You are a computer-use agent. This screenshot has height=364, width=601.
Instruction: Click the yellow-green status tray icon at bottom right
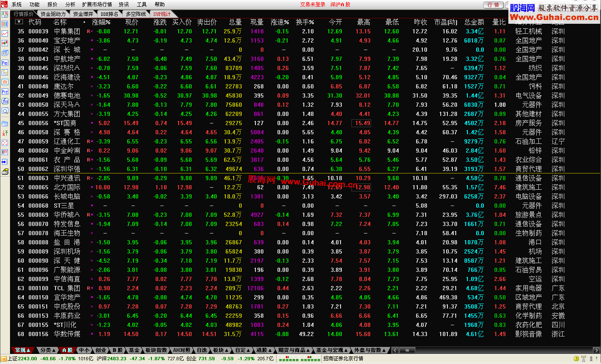pos(576,359)
